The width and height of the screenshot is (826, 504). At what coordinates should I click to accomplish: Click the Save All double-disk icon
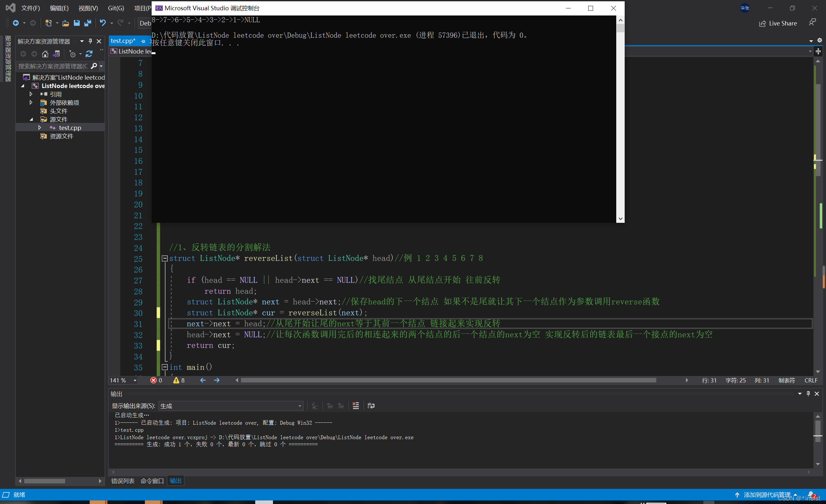point(88,23)
